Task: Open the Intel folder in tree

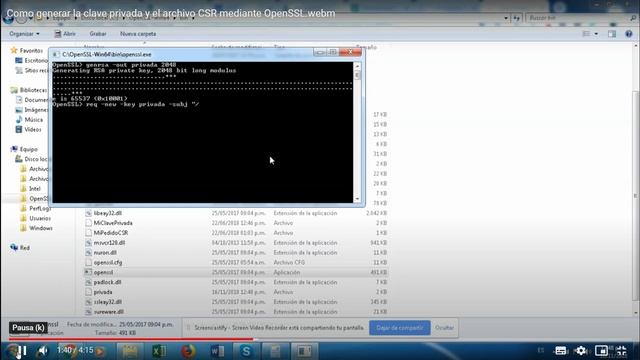Action: click(35, 189)
